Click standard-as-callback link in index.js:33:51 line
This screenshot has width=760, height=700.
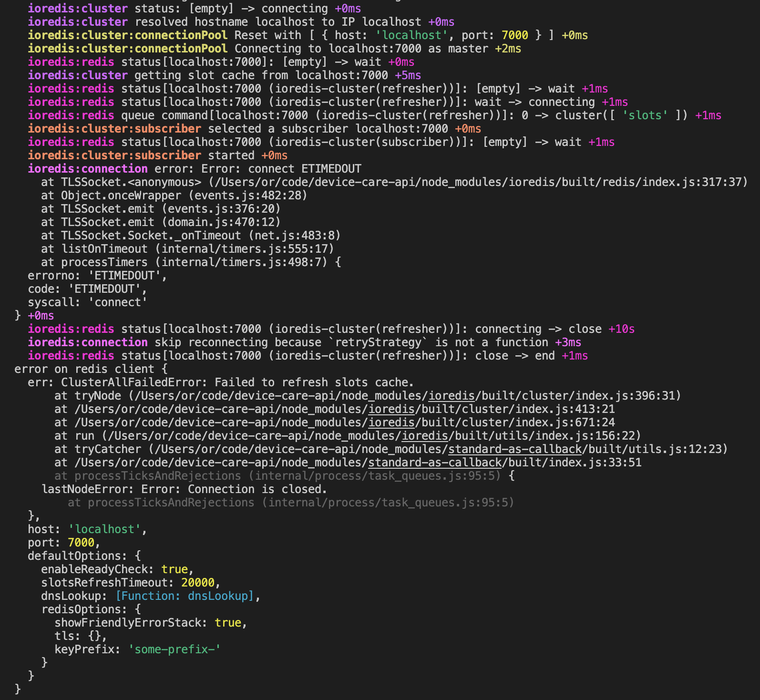pos(435,463)
